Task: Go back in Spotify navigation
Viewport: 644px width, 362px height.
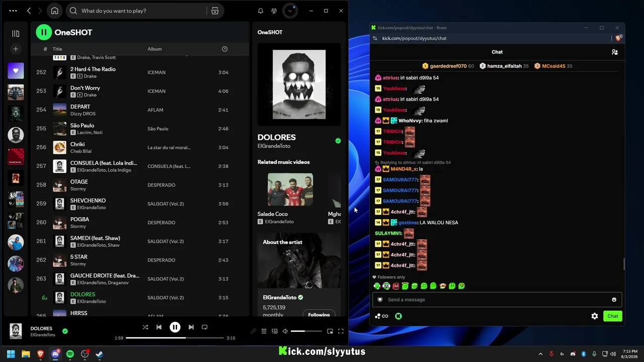Action: pyautogui.click(x=29, y=11)
